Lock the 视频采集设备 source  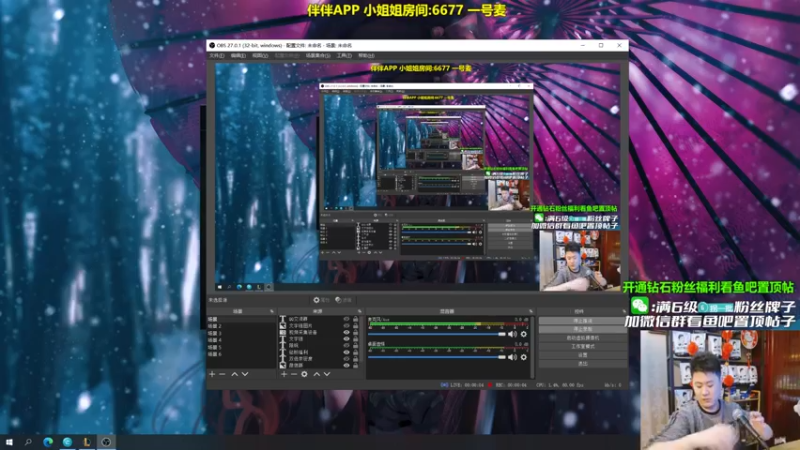coord(356,332)
